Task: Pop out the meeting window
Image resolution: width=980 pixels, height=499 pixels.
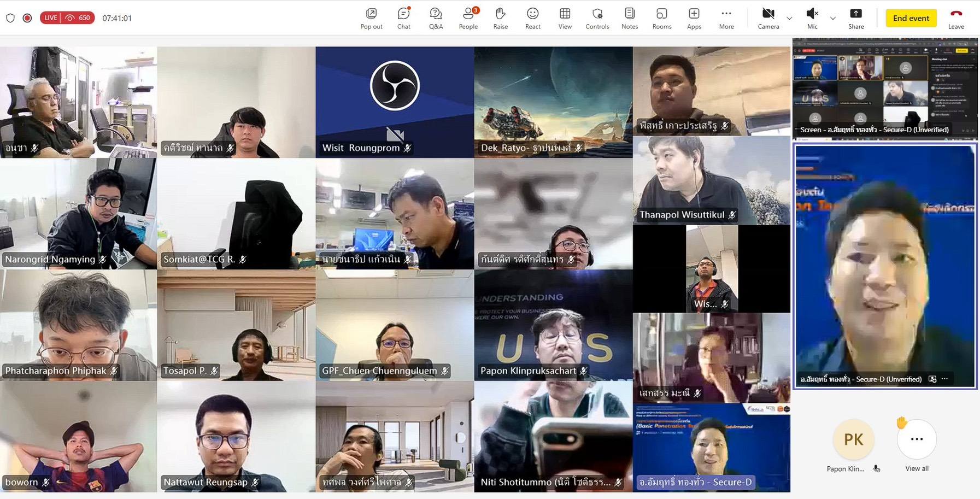Action: [x=371, y=18]
